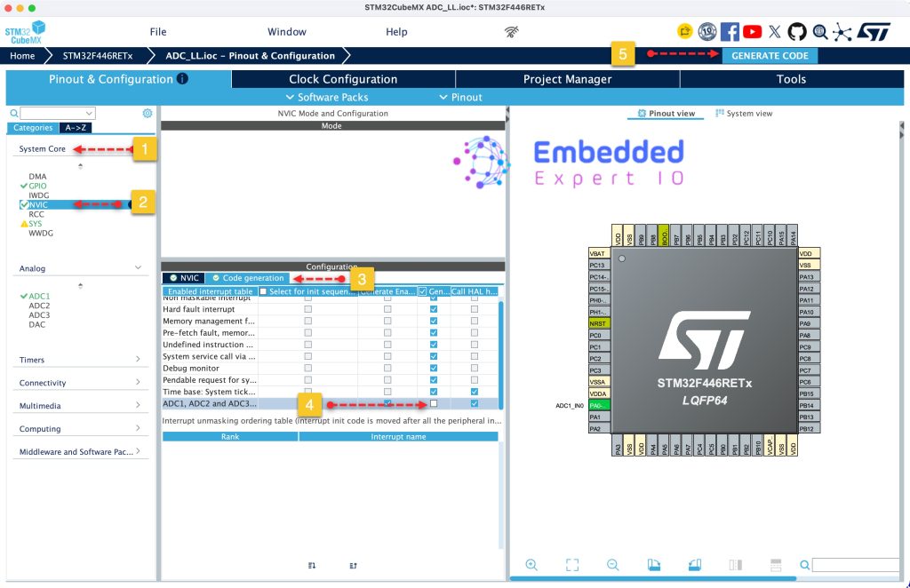
Task: Uncheck Generate IRQ handler for Hard fault interrupt
Action: coord(434,309)
